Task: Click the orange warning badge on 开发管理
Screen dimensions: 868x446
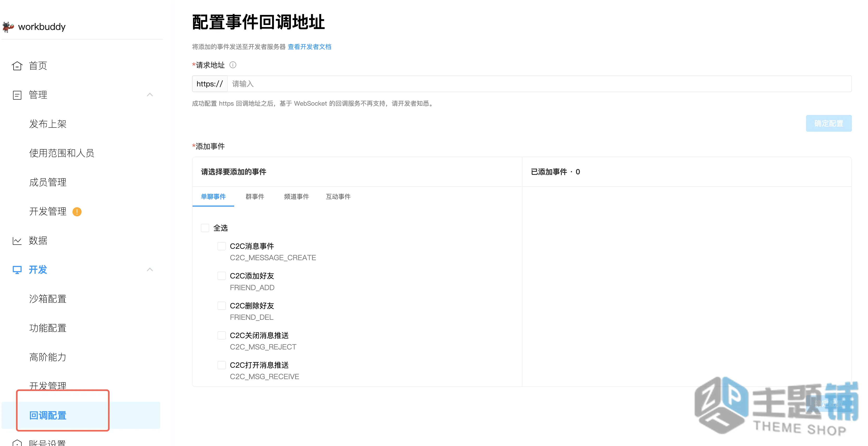Action: click(x=77, y=212)
